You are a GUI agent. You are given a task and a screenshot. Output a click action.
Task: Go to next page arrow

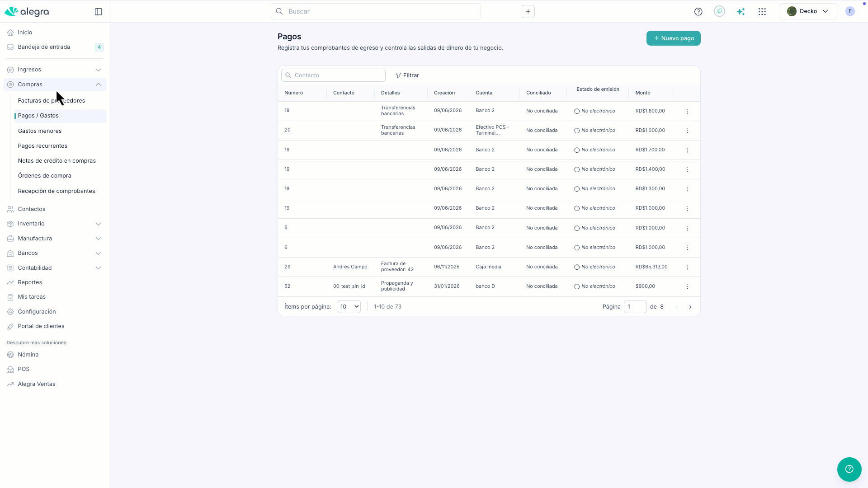(690, 307)
